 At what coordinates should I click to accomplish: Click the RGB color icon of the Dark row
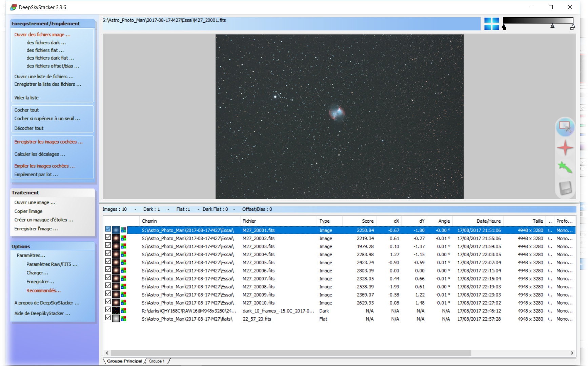point(124,311)
